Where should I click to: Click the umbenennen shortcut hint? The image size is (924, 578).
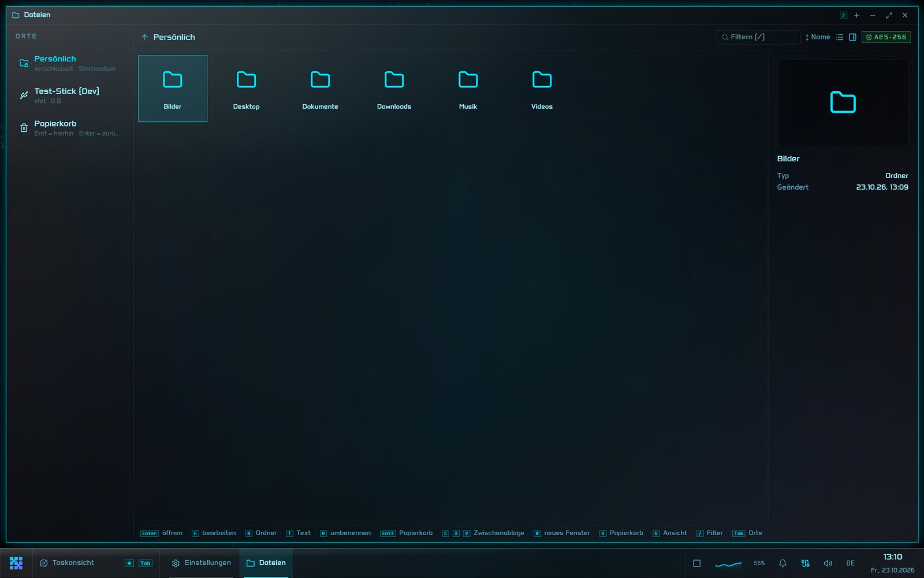coord(345,533)
